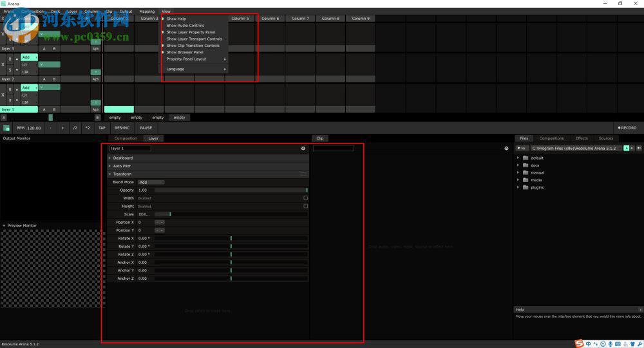This screenshot has height=348, width=644.
Task: Click the RESYNC button
Action: point(122,128)
